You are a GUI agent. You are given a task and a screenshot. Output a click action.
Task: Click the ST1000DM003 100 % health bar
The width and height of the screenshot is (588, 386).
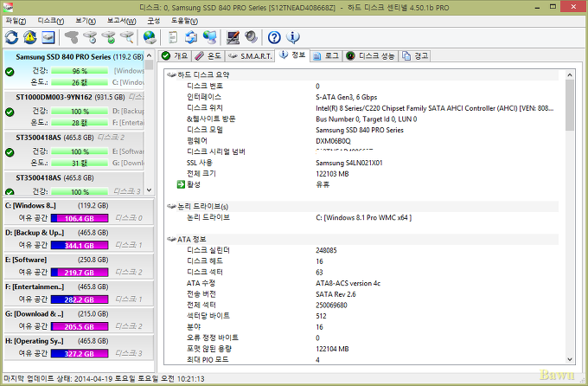click(80, 111)
